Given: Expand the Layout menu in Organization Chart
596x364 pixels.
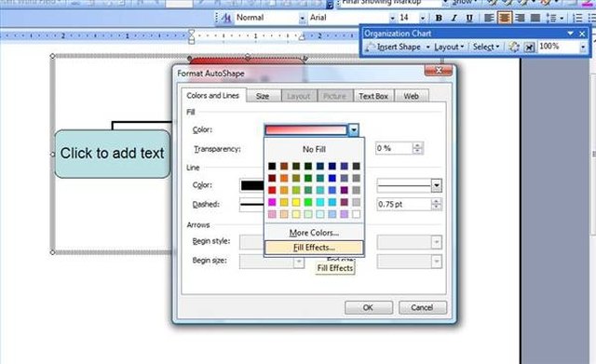Looking at the screenshot, I should [x=449, y=47].
